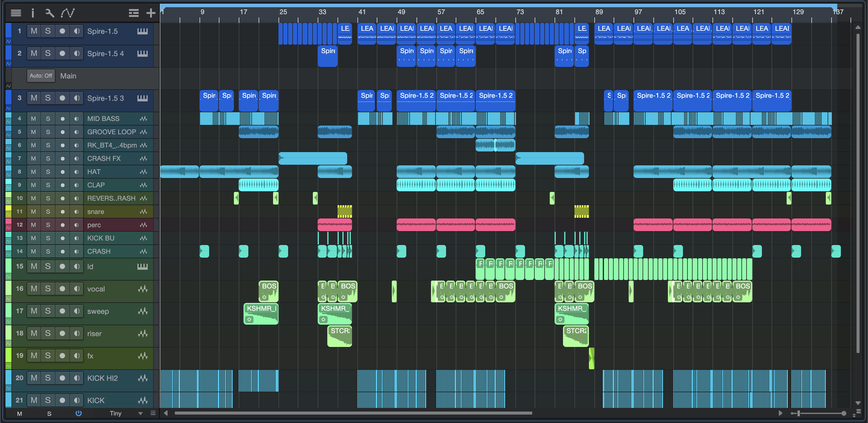Mute the CLAP track
The image size is (868, 423).
(x=33, y=185)
